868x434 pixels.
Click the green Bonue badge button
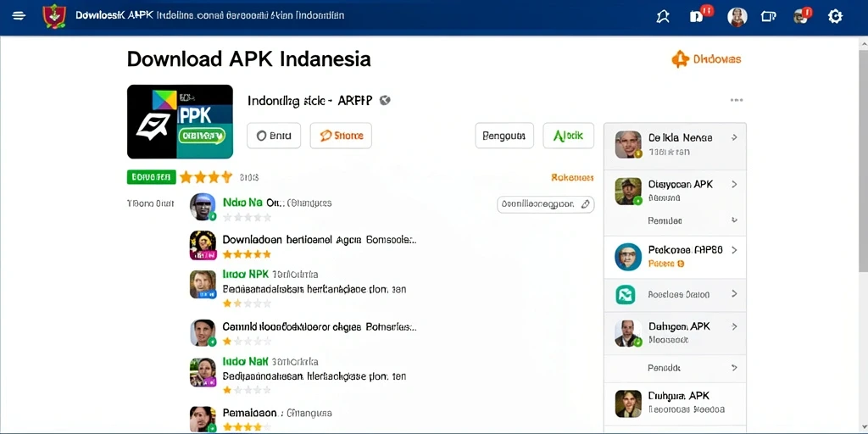(x=151, y=177)
